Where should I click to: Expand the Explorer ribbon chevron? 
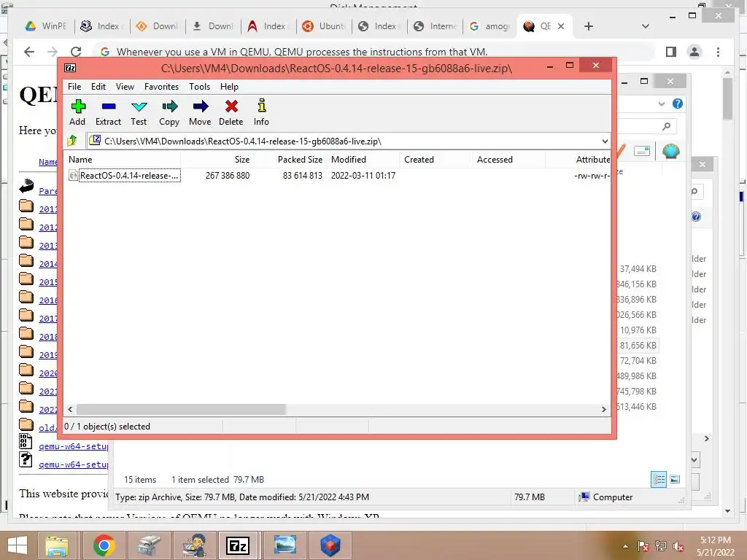coord(661,104)
